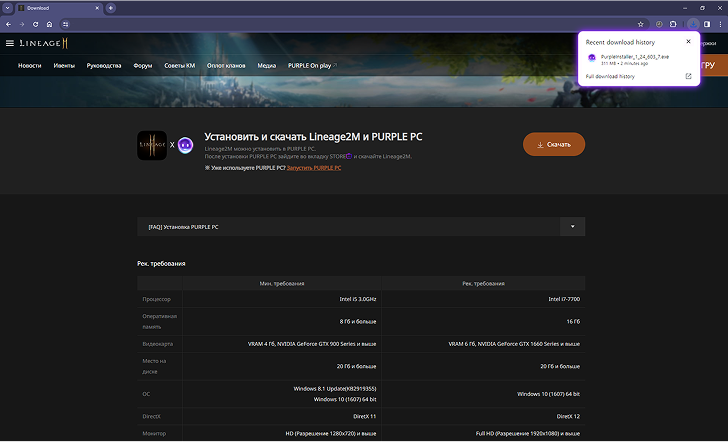Bookmark this page using the star icon
The width and height of the screenshot is (728, 442).
point(641,23)
